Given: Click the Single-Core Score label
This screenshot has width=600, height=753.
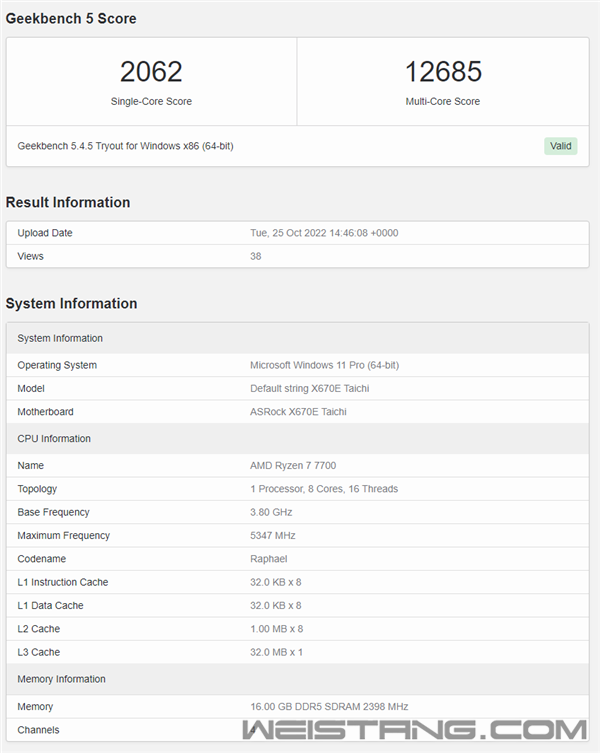Looking at the screenshot, I should [x=151, y=101].
